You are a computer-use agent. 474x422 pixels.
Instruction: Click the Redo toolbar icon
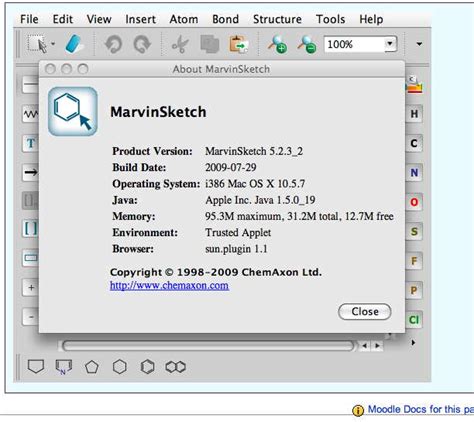pyautogui.click(x=142, y=44)
